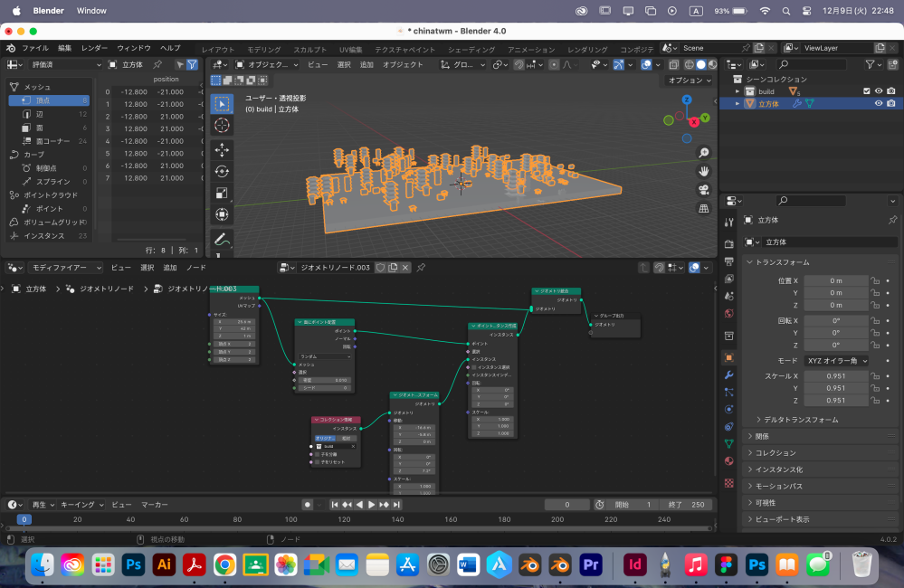This screenshot has height=588, width=904.
Task: Open the モディファイアー dropdown in the node editor
Action: pyautogui.click(x=65, y=267)
